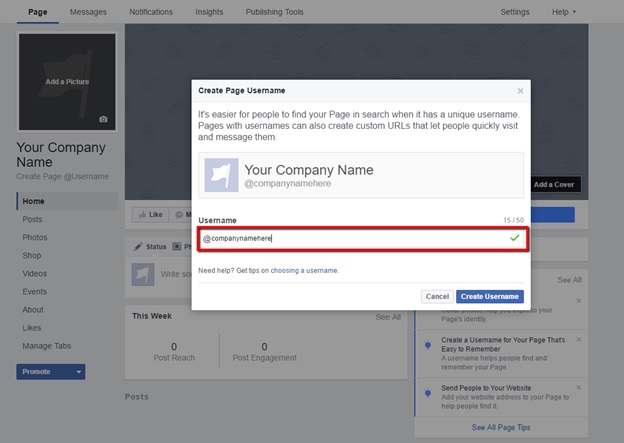
Task: Open About in the sidebar
Action: pos(33,310)
